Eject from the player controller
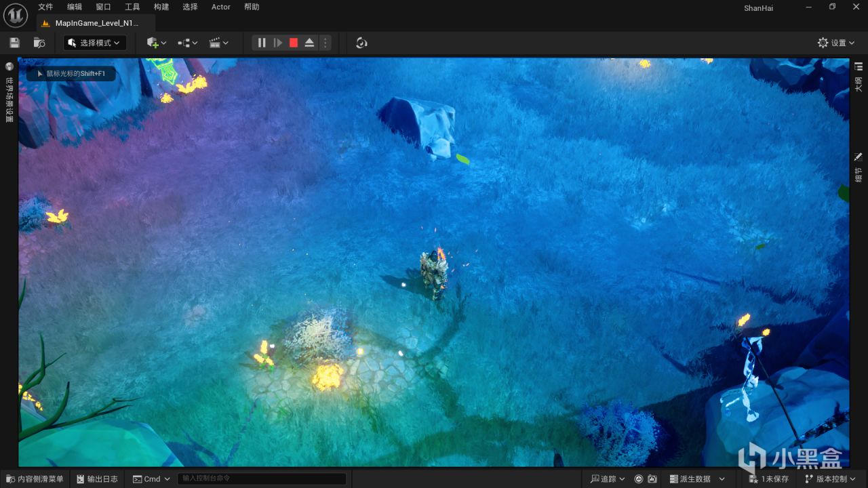 click(x=309, y=43)
